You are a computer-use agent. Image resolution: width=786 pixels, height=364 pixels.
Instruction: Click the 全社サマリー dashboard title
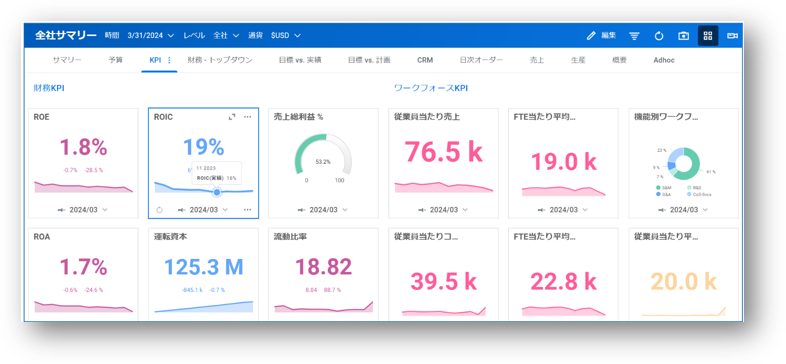pos(66,36)
